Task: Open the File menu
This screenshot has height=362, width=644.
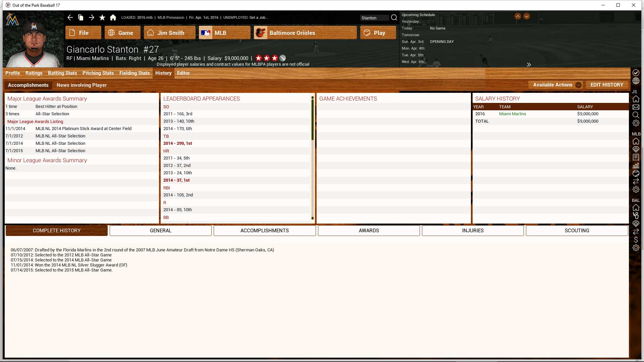Action: (x=83, y=33)
